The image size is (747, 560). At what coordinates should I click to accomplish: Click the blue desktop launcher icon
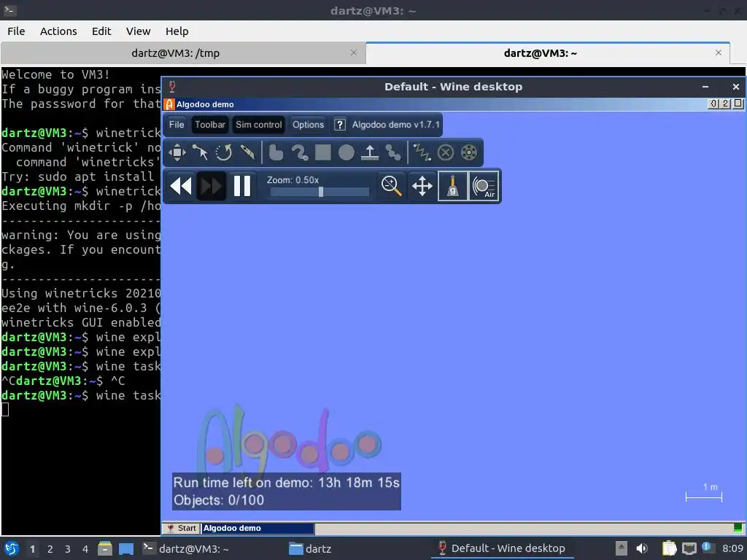(125, 549)
